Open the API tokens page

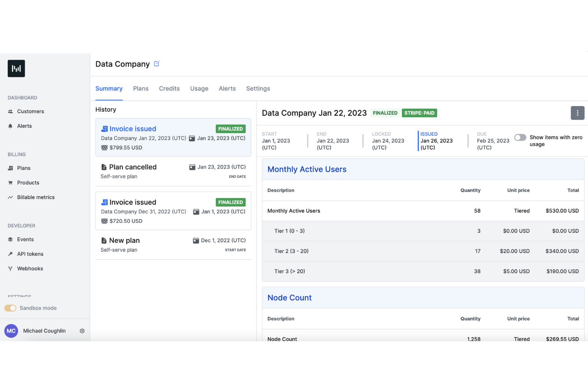point(11,254)
